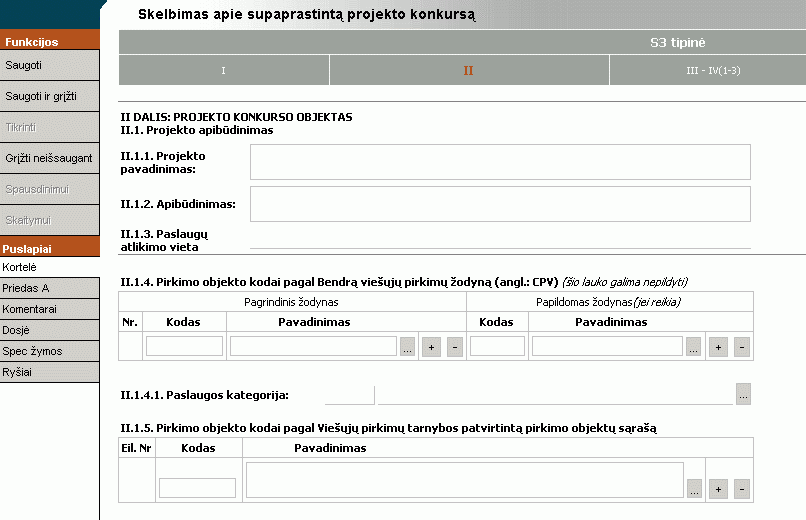Add row in Pagrindinis žodynas
Viewport: 806px width, 520px height.
(x=431, y=347)
